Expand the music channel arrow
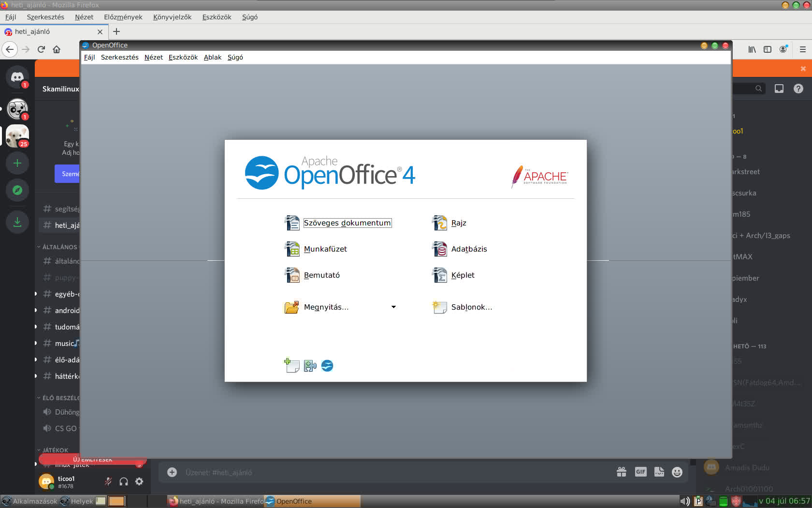This screenshot has width=812, height=508. (36, 343)
